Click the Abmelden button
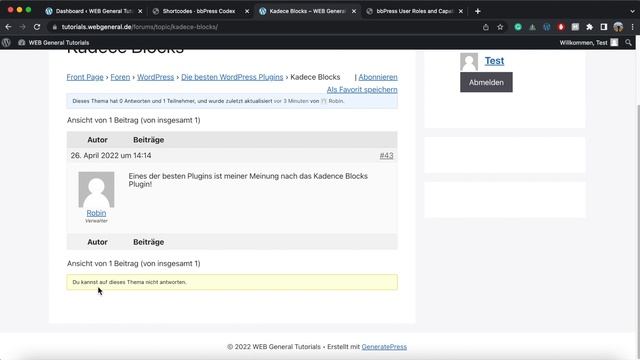The width and height of the screenshot is (640, 360). click(x=486, y=82)
